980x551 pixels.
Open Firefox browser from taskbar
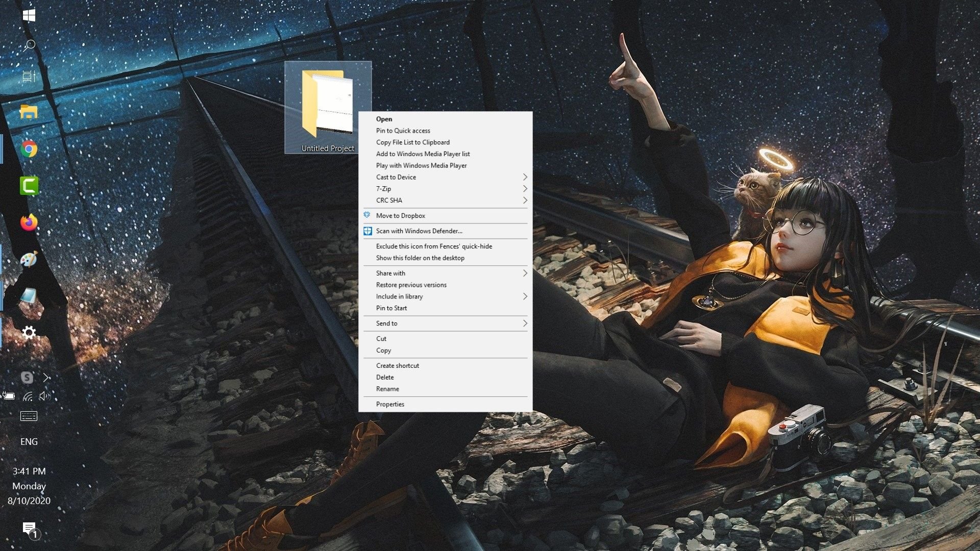29,222
